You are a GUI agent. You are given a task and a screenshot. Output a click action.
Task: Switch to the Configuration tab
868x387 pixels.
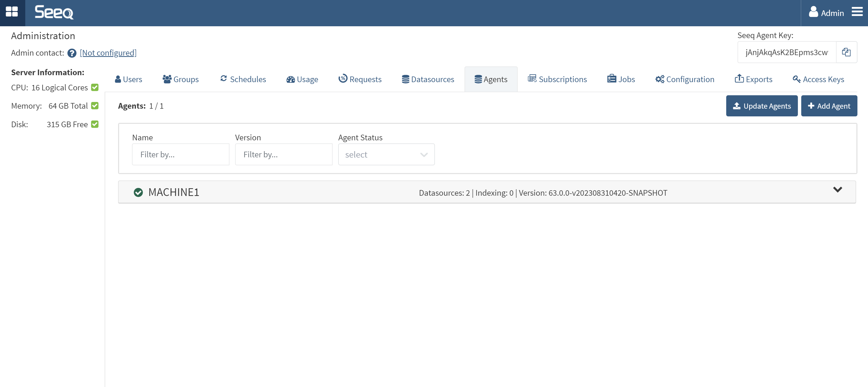(684, 79)
